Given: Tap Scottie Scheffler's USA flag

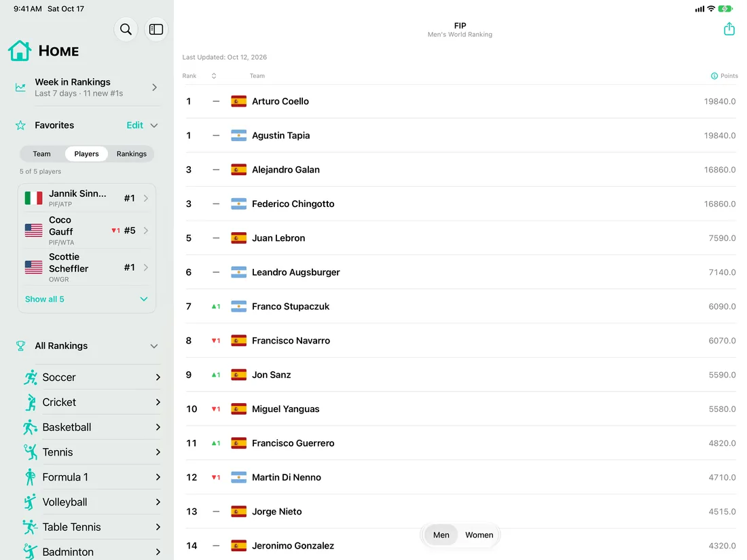Looking at the screenshot, I should [x=33, y=267].
